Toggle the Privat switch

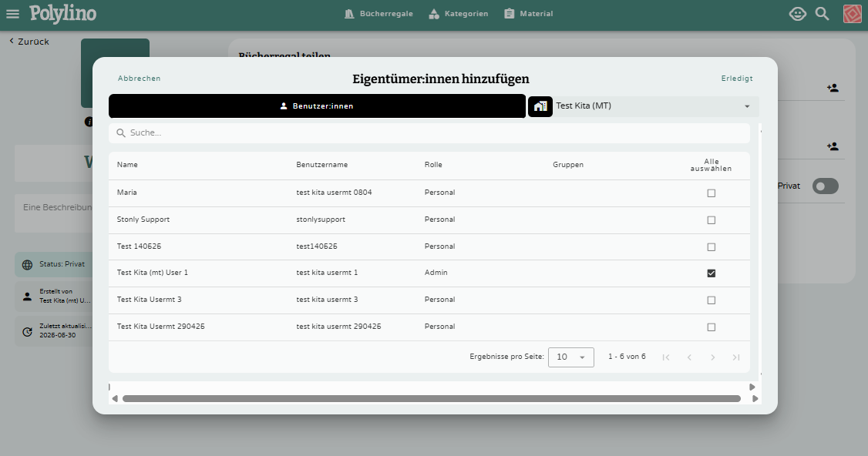826,186
